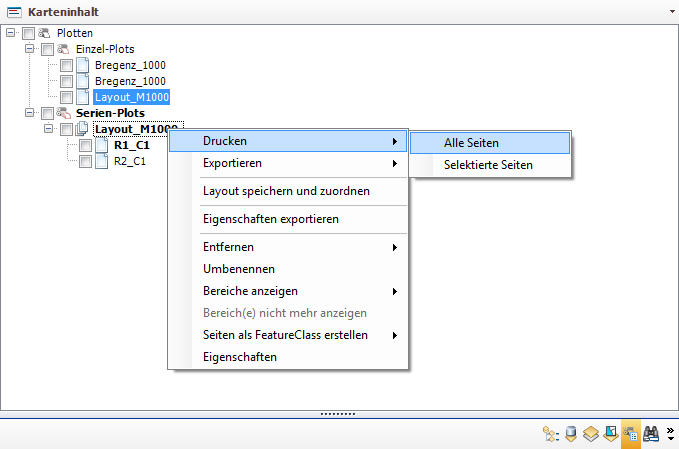
Task: Select the Serien-Plots tree label
Action: click(x=110, y=113)
